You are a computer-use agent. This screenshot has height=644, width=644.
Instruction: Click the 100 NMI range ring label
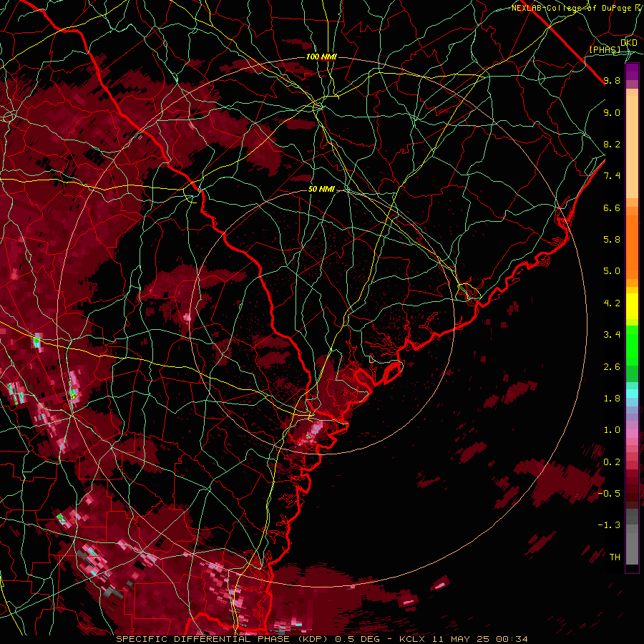coord(321,57)
